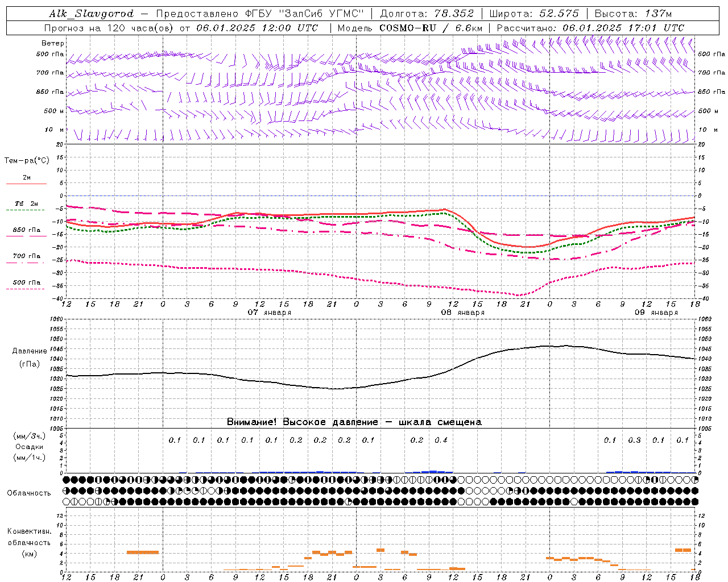Select the 850 гПа temperature legend entry
The height and width of the screenshot is (582, 728).
(27, 230)
